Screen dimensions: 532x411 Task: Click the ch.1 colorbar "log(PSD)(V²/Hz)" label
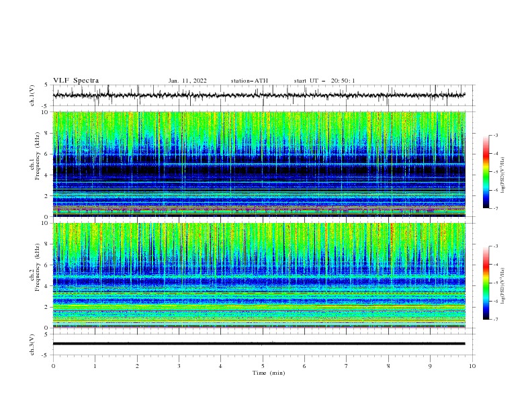coord(503,175)
